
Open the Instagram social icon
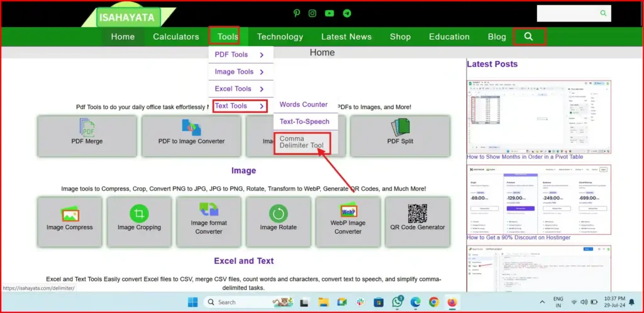point(313,13)
